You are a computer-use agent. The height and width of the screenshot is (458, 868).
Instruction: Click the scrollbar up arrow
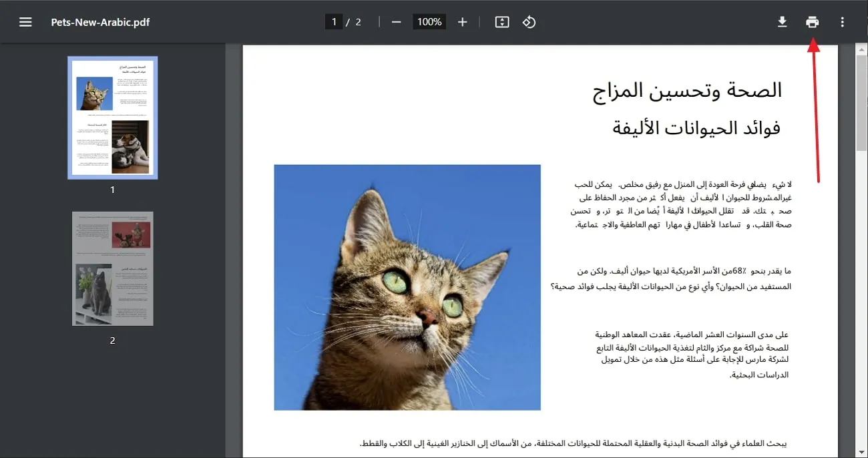859,49
